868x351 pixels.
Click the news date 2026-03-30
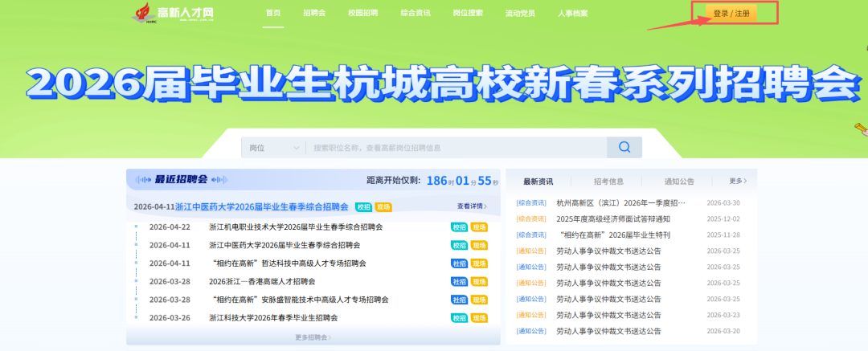pos(723,203)
